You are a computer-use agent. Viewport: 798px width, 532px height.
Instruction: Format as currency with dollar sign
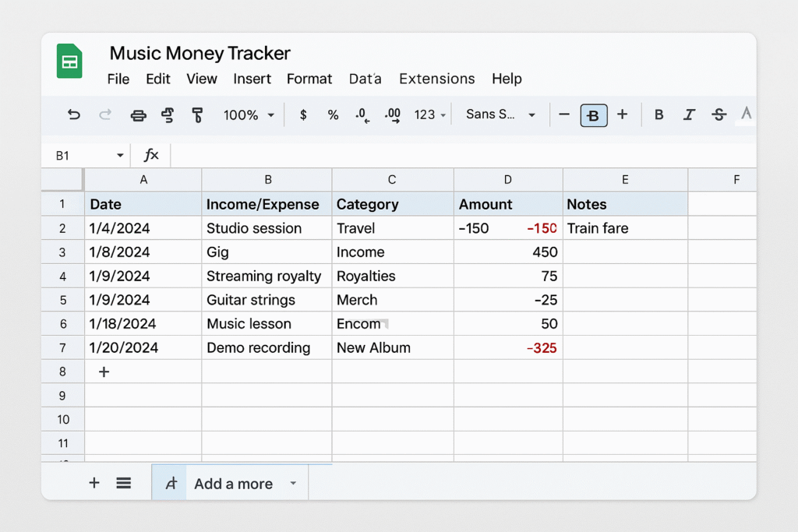pyautogui.click(x=303, y=115)
